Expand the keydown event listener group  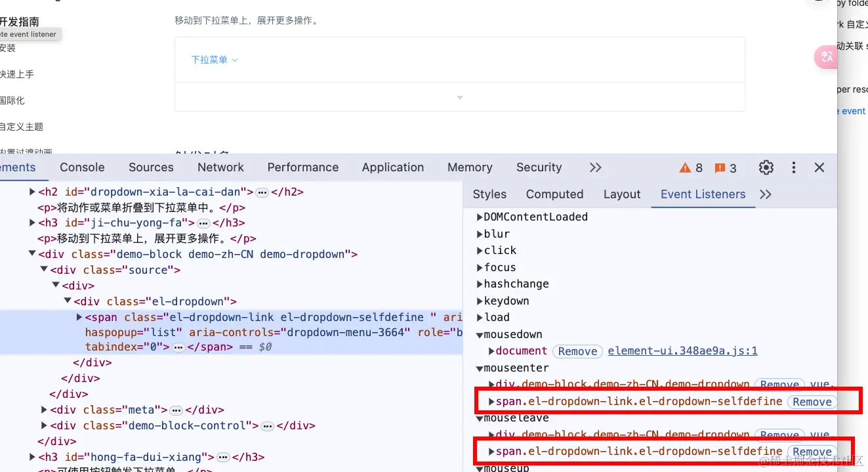(x=480, y=301)
